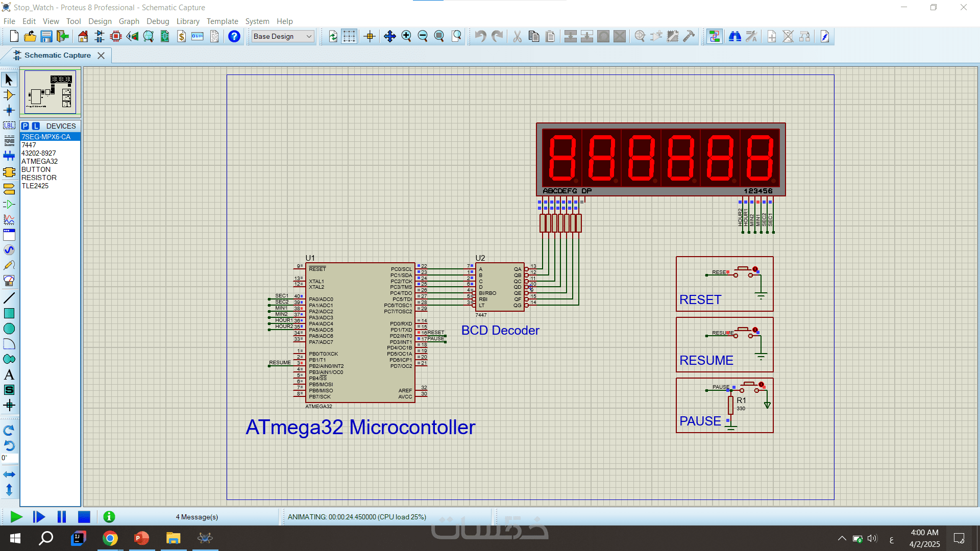Image resolution: width=980 pixels, height=551 pixels.
Task: Open the 4 Message(s) simulation log
Action: (x=197, y=517)
